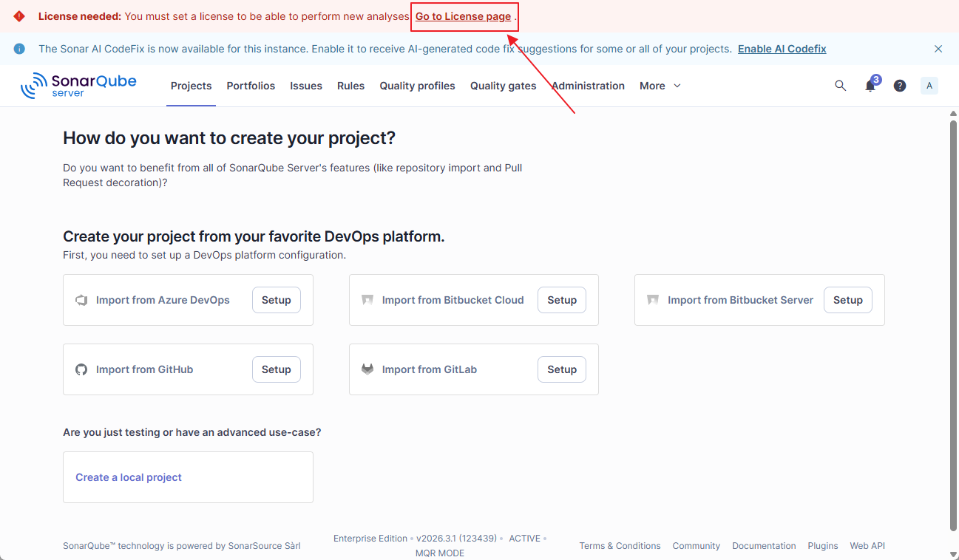The image size is (959, 560).
Task: Click the ACTIVE status footer text
Action: pos(524,539)
